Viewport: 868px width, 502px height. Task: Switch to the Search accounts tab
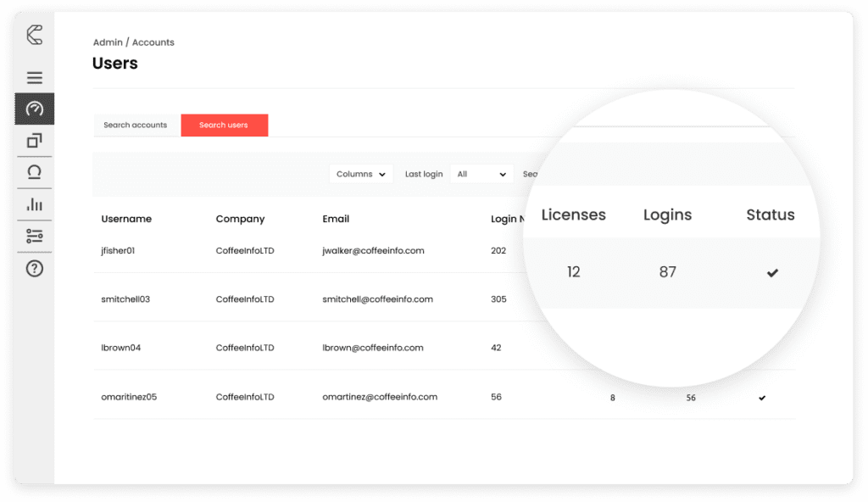(x=136, y=126)
